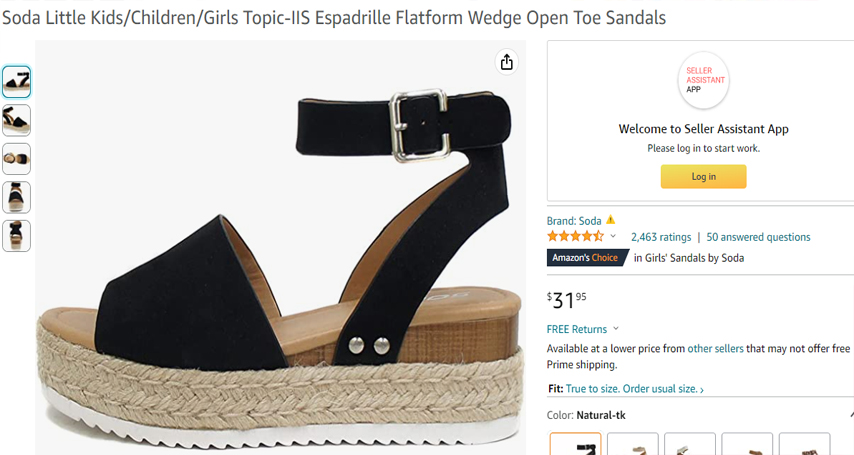Open the 50 answered questions link
This screenshot has height=455, width=854.
758,237
